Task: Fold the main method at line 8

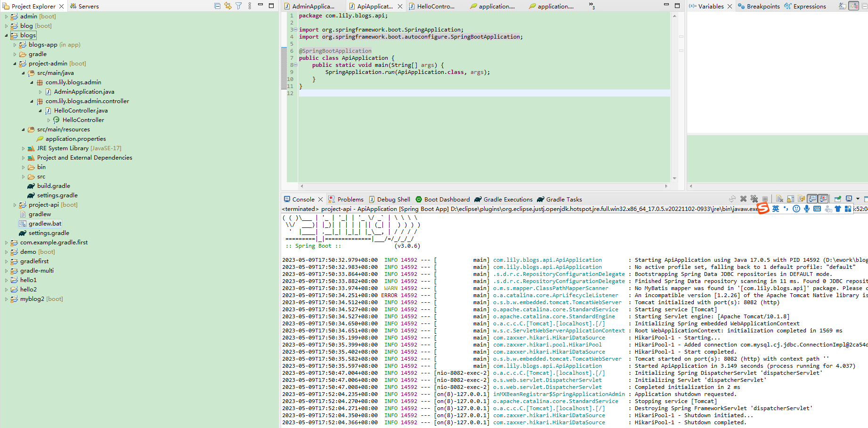Action: (x=296, y=65)
